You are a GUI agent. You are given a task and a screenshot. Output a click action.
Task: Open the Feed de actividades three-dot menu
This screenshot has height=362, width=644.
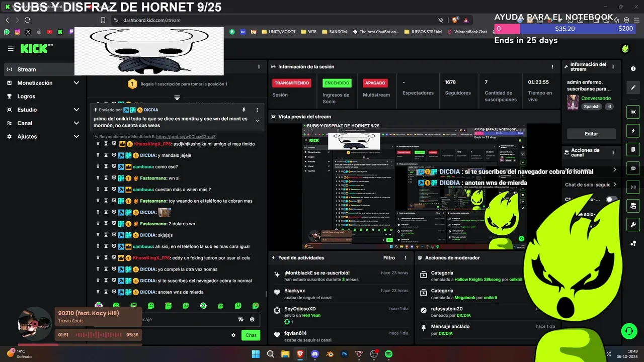406,257
